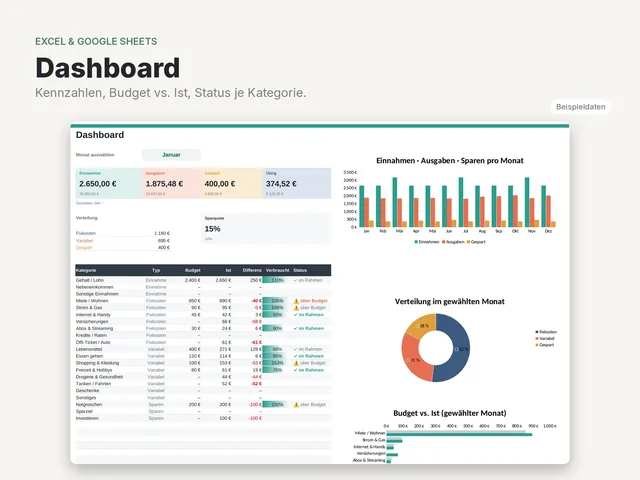Click the 150% progress bar for Notgroschen
Image resolution: width=640 pixels, height=480 pixels.
click(276, 404)
